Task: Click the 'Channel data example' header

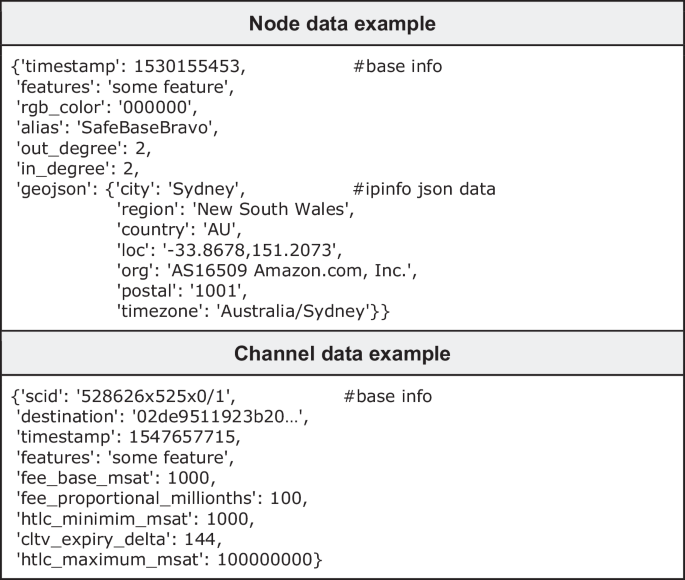Action: point(342,354)
